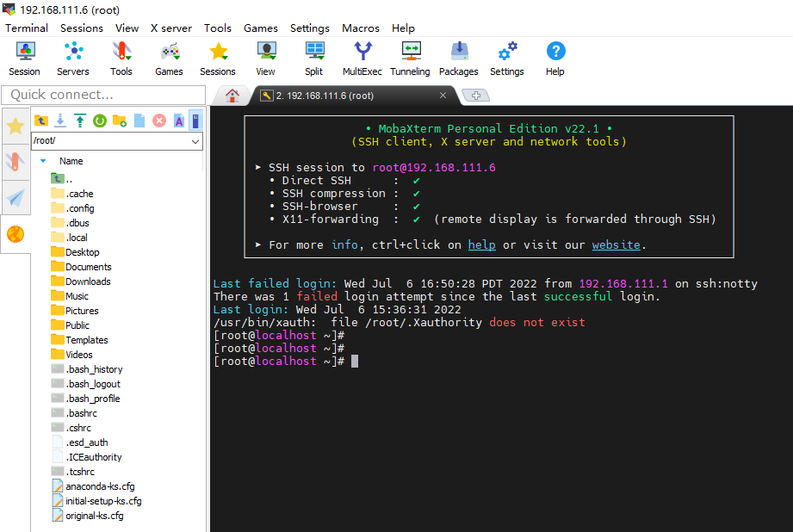Open the Terminal menu
The image size is (793, 532).
[27, 28]
